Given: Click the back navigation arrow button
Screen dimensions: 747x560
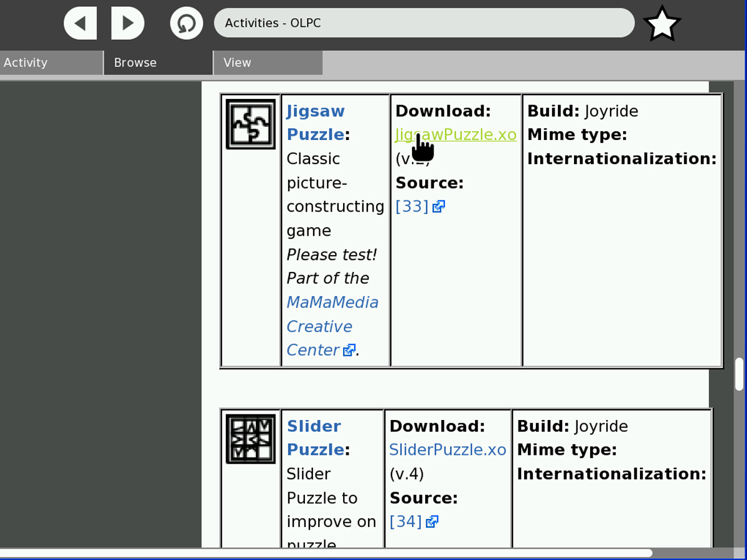Looking at the screenshot, I should coord(80,24).
